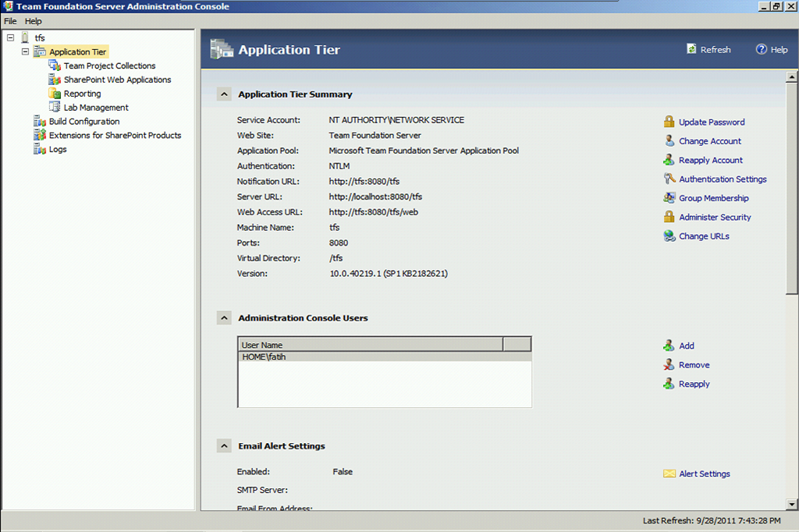Image resolution: width=799 pixels, height=532 pixels.
Task: Click the vertical scrollbar down arrow
Action: (x=791, y=505)
